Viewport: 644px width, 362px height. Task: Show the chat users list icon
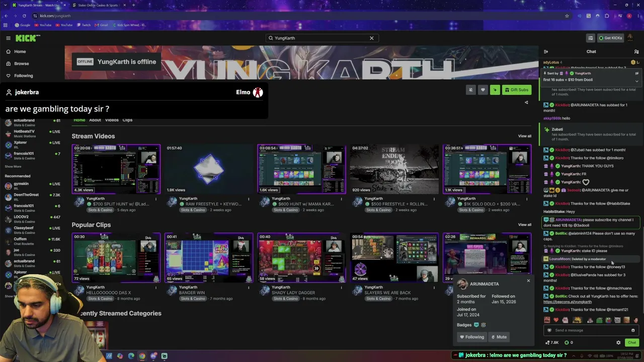tap(636, 52)
